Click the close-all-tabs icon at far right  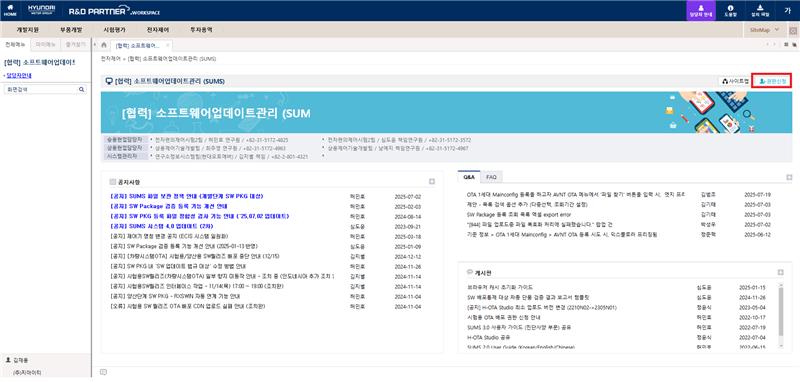pos(794,45)
